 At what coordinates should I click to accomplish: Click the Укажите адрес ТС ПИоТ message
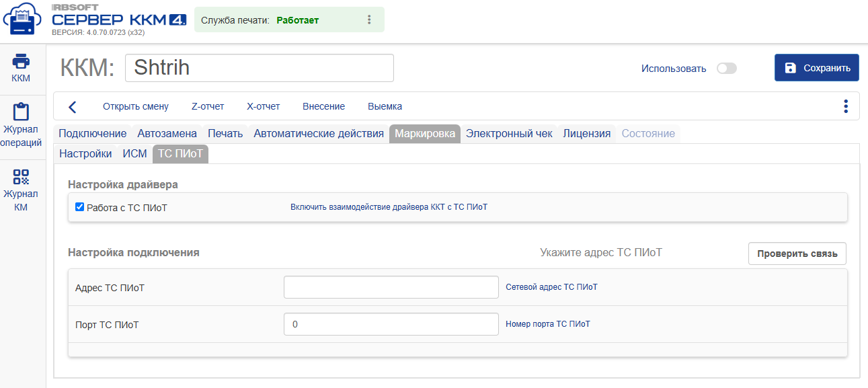tap(601, 253)
